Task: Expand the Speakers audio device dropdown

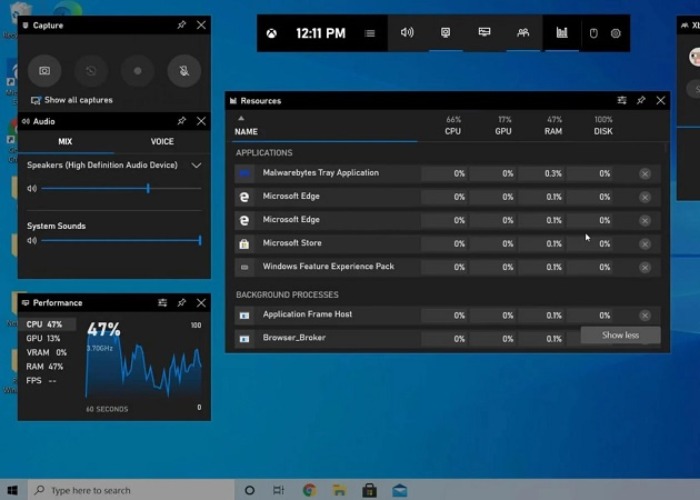Action: (196, 165)
